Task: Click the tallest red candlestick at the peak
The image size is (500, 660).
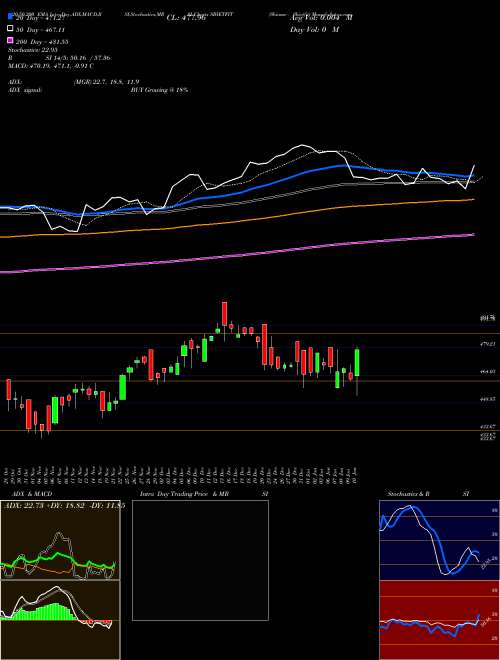Action: 224,314
